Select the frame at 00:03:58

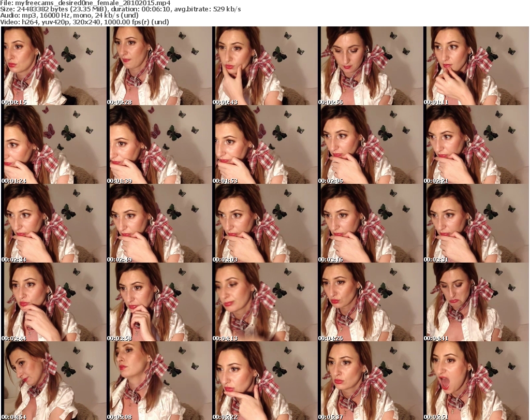159,302
